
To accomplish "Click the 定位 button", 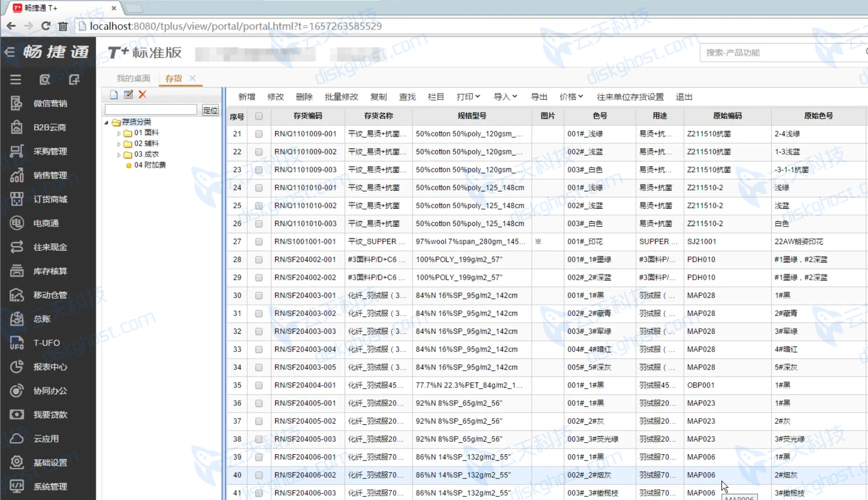I will tap(210, 110).
